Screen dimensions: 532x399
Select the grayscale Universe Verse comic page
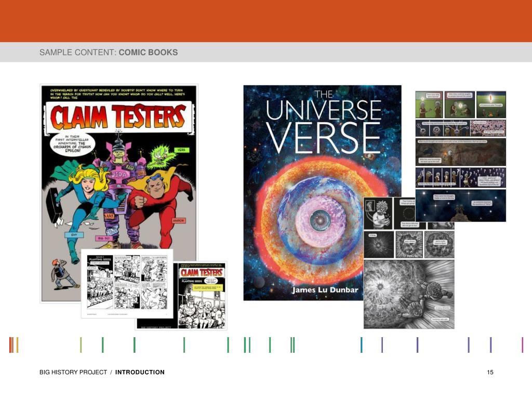pyautogui.click(x=409, y=263)
